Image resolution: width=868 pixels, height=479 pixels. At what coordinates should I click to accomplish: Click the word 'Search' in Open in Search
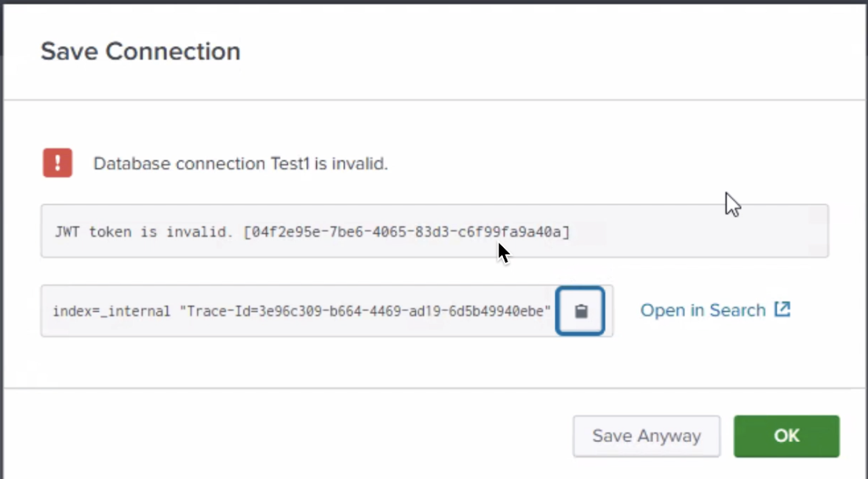point(738,310)
